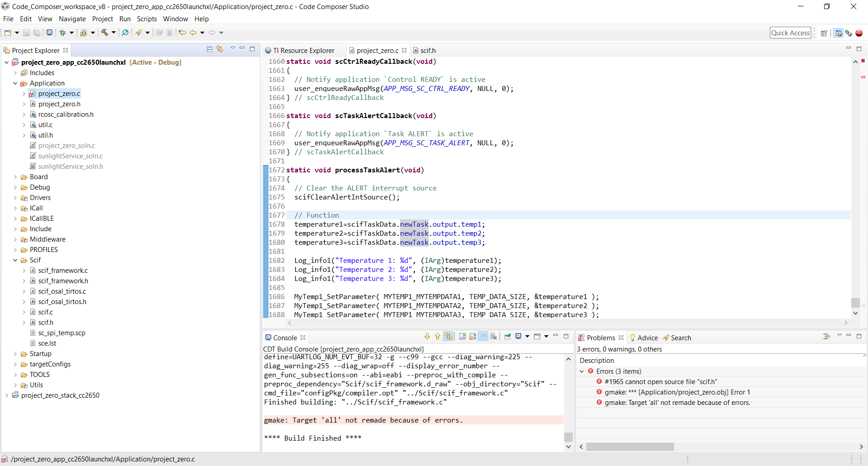
Task: Click Console next error down arrow
Action: [x=427, y=336]
